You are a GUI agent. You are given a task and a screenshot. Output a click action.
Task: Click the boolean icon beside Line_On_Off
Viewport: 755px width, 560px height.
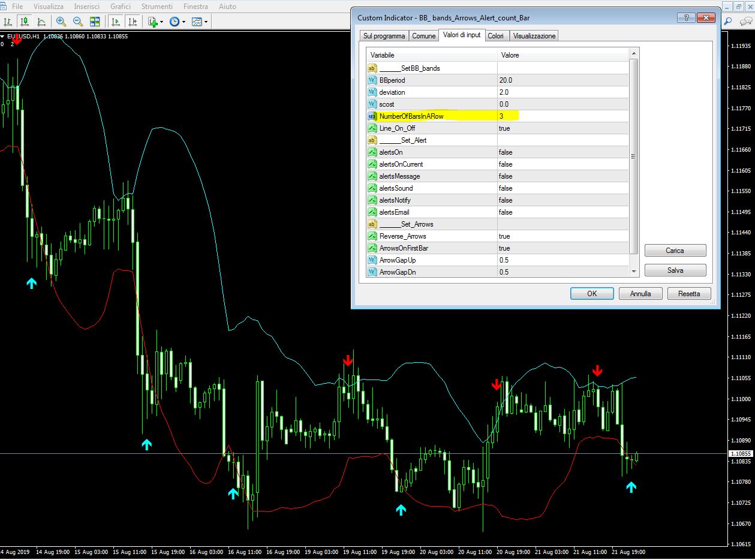(x=372, y=128)
